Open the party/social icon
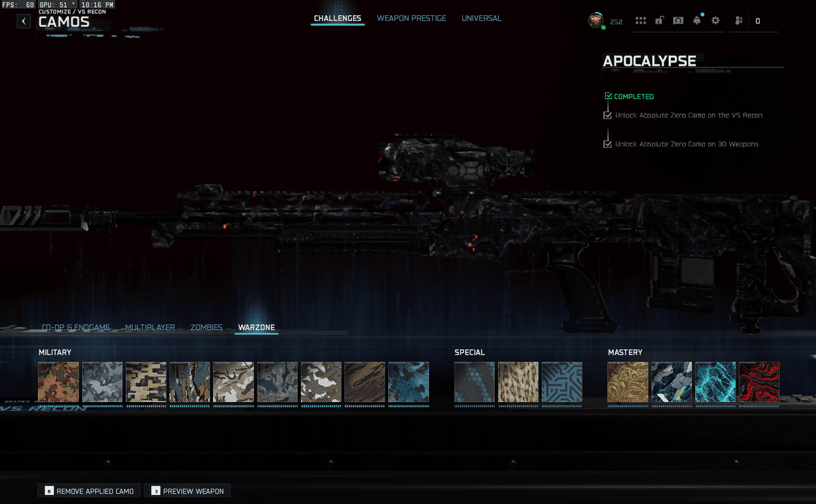This screenshot has height=504, width=816. pos(739,21)
